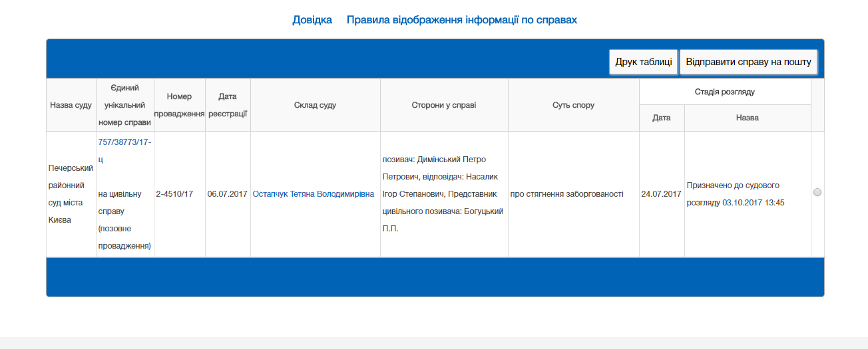Open judge Остапчук Тетяна Володимирівна link
This screenshot has width=868, height=349.
coord(314,194)
